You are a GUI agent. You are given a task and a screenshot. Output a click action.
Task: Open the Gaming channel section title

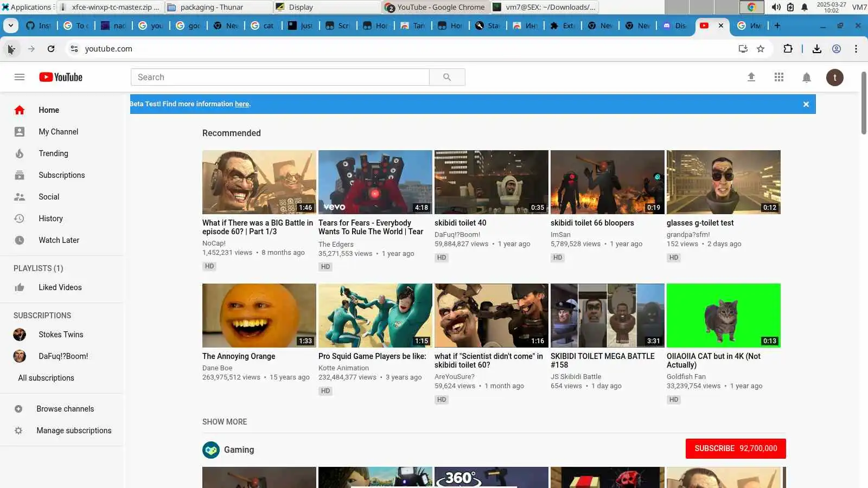point(239,450)
